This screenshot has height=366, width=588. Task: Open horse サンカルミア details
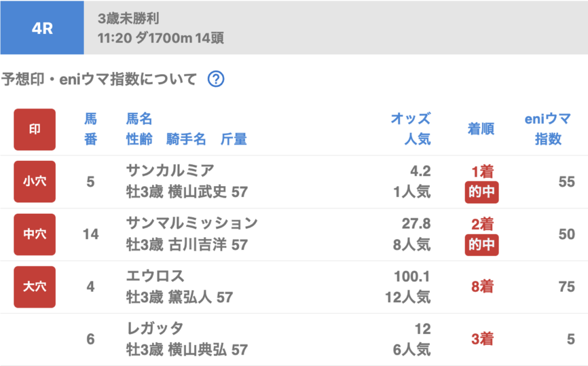tap(170, 170)
